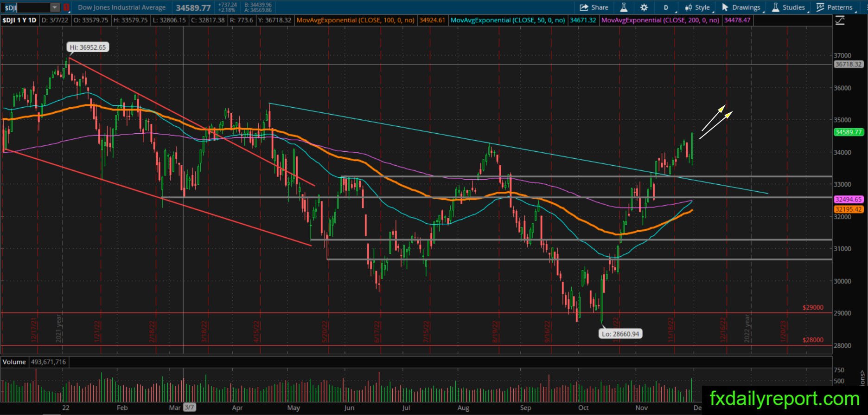Click the $28000 red level label

click(813, 340)
